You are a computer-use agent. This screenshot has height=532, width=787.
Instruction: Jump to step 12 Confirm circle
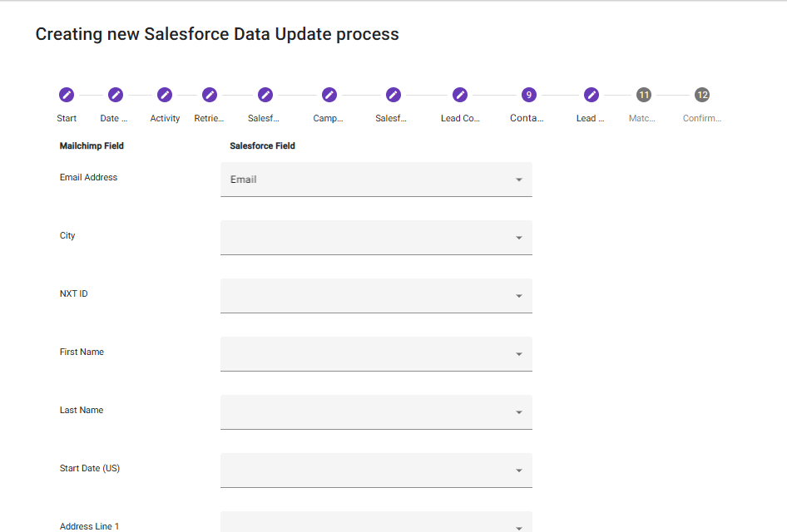pyautogui.click(x=702, y=95)
